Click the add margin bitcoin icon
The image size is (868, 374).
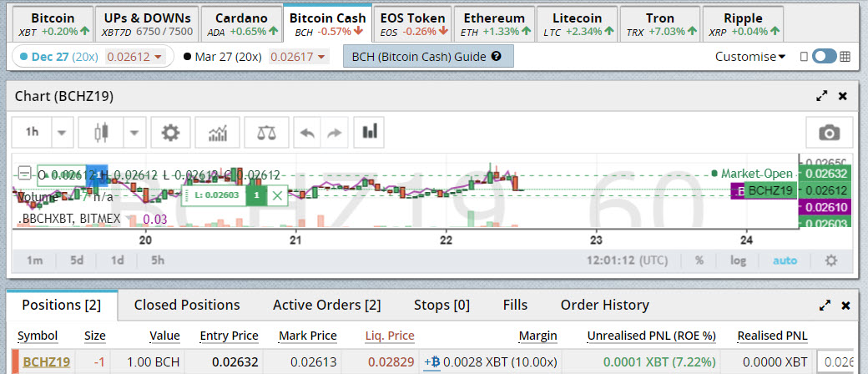431,363
